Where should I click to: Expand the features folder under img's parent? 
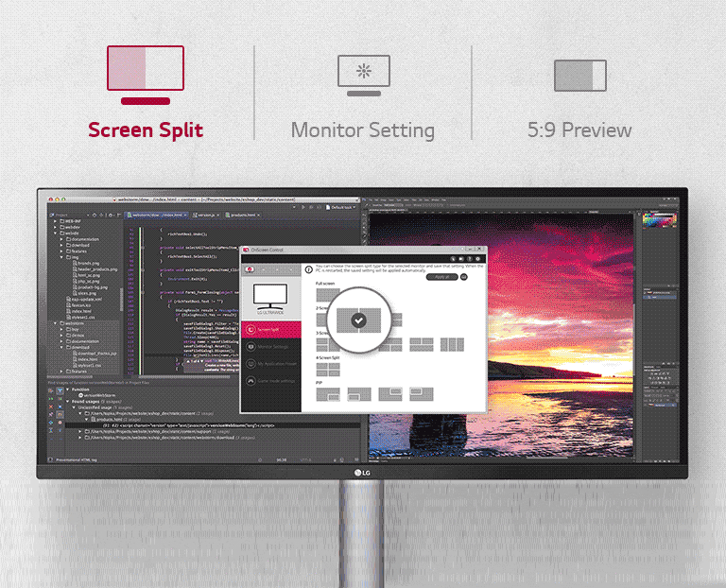tap(61, 251)
